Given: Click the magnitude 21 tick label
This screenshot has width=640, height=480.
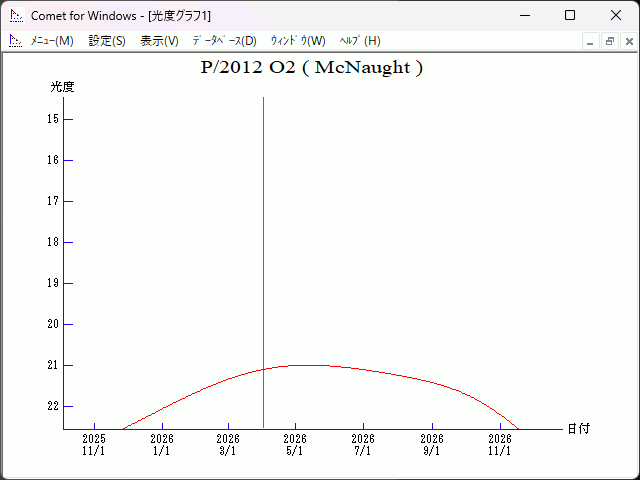Looking at the screenshot, I should point(53,365).
